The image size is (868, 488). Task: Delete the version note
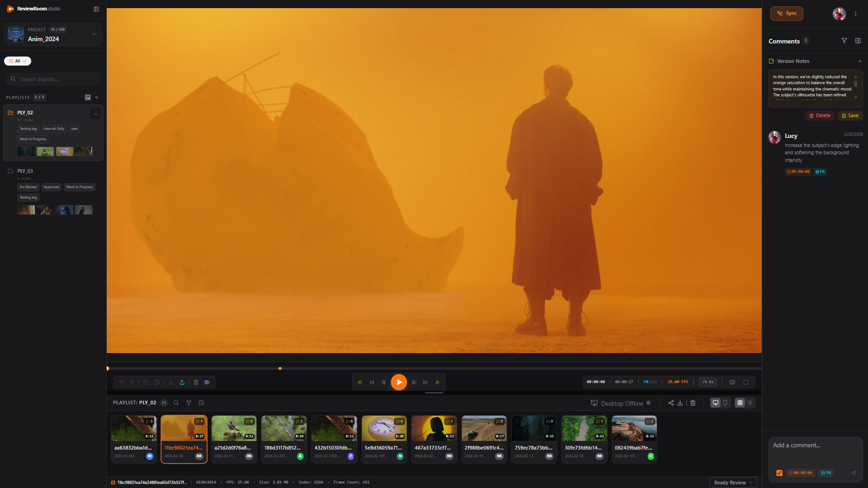point(820,116)
